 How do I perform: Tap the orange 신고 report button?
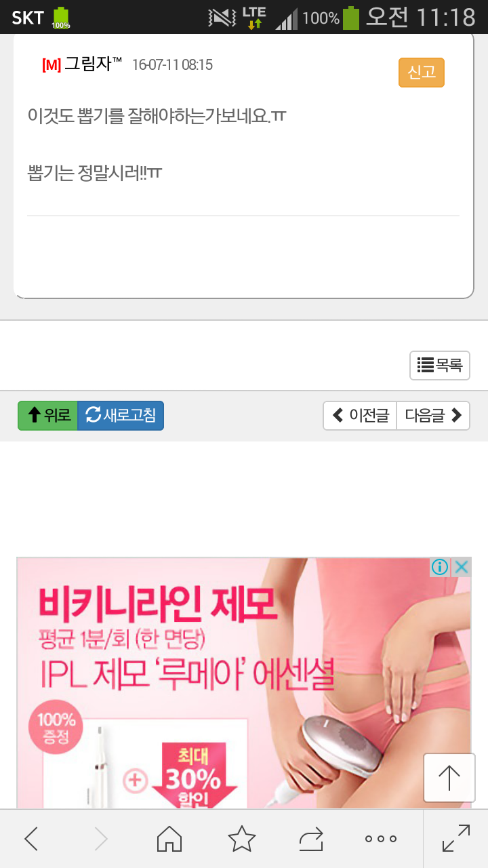click(422, 73)
